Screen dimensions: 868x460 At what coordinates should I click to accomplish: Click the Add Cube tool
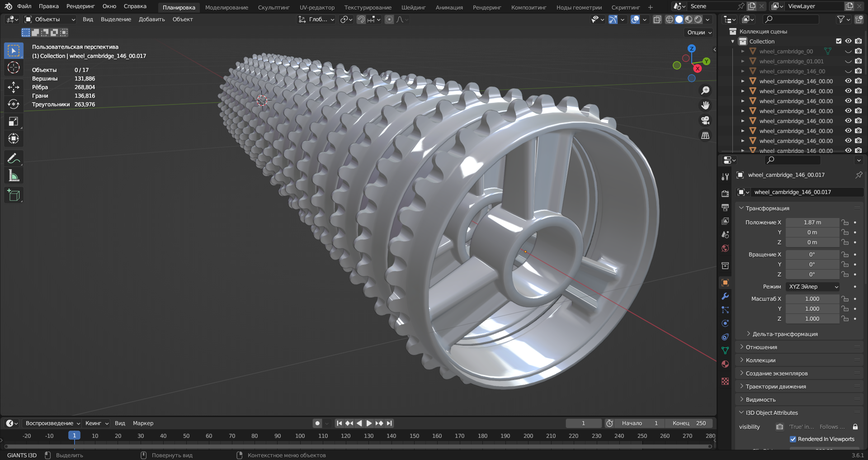point(14,195)
